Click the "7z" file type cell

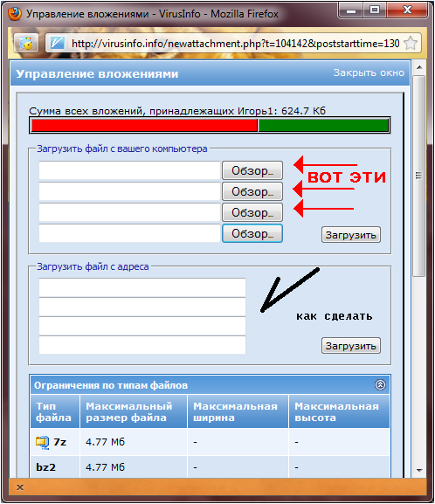pos(55,442)
